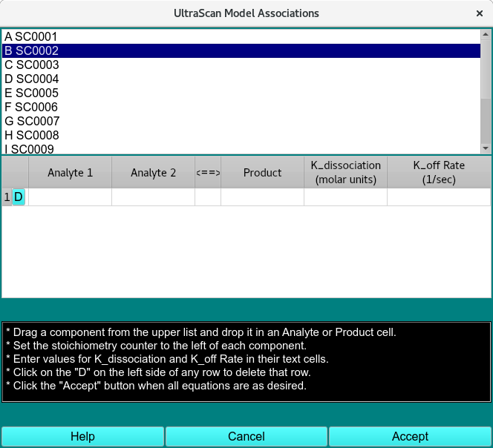The image size is (493, 448).
Task: Click the K_off Rate cell in row 1
Action: [438, 197]
